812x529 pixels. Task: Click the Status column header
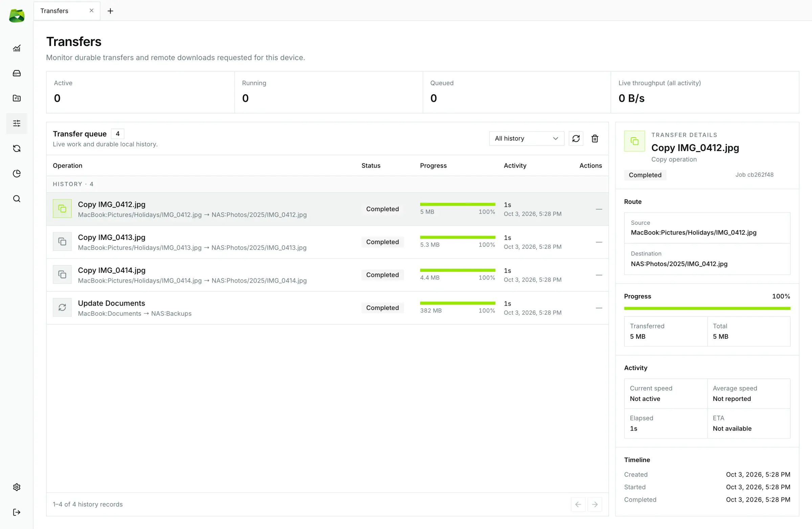click(x=371, y=166)
